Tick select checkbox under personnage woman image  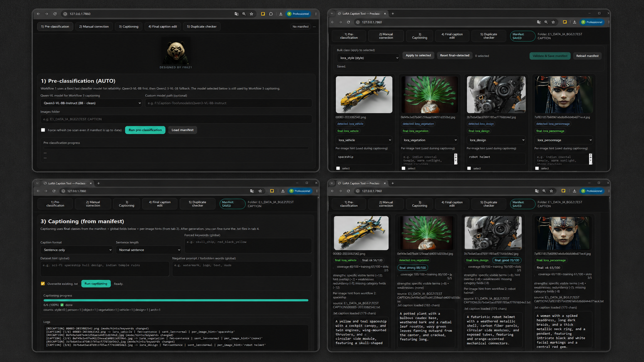coord(537,168)
